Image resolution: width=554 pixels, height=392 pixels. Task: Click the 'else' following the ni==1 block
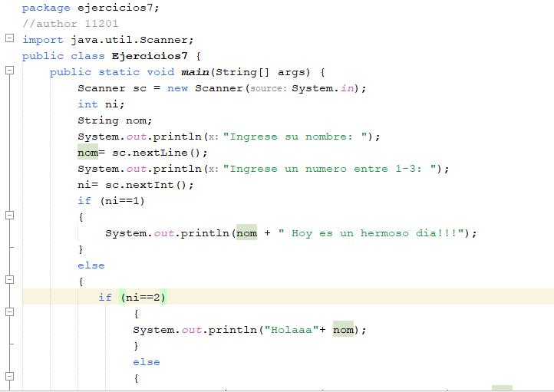(91, 265)
